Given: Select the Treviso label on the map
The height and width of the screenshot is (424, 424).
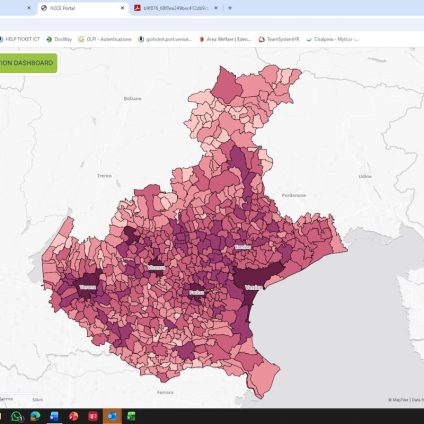Looking at the screenshot, I should click(x=243, y=247).
